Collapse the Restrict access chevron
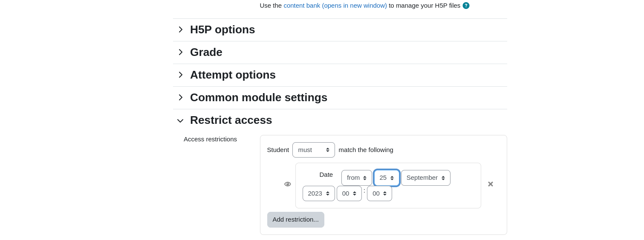Viewport: 644px width, 240px height. (180, 120)
